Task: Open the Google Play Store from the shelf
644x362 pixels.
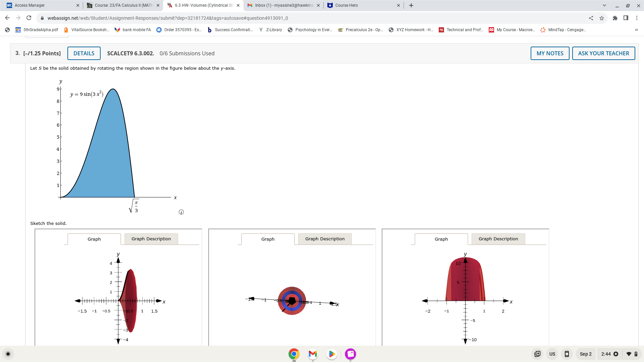Action: (331, 354)
